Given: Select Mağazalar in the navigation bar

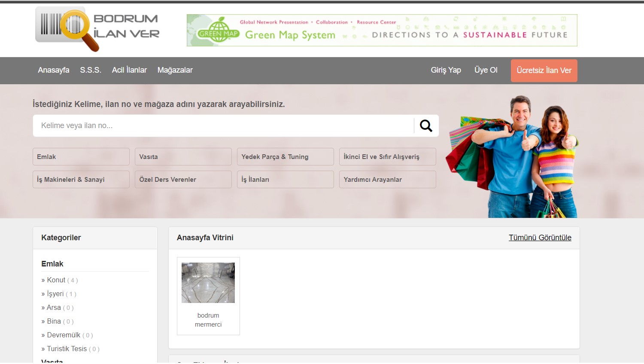Looking at the screenshot, I should [x=175, y=70].
